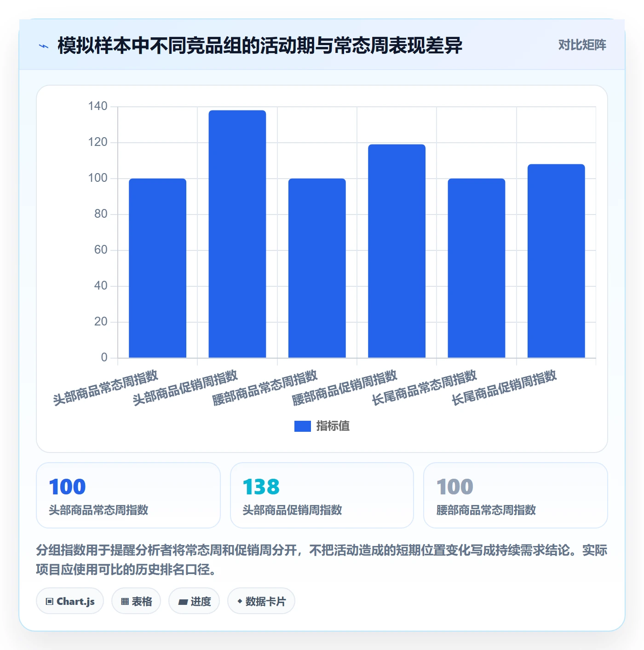Select the 腰部商品常态周指数 bar in chart

(x=317, y=268)
